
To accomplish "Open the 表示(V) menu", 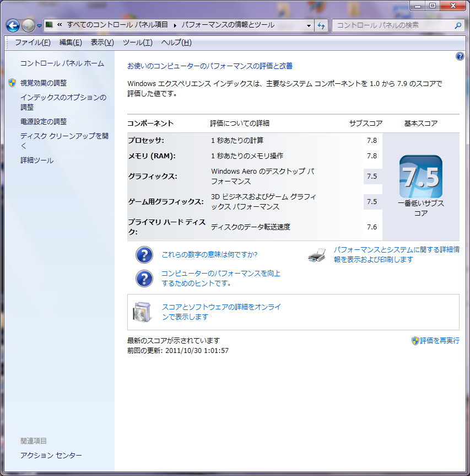I will click(102, 42).
